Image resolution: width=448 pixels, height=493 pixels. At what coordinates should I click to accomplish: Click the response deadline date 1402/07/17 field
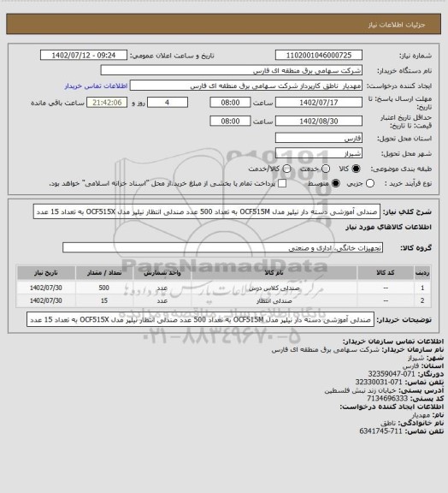click(319, 103)
